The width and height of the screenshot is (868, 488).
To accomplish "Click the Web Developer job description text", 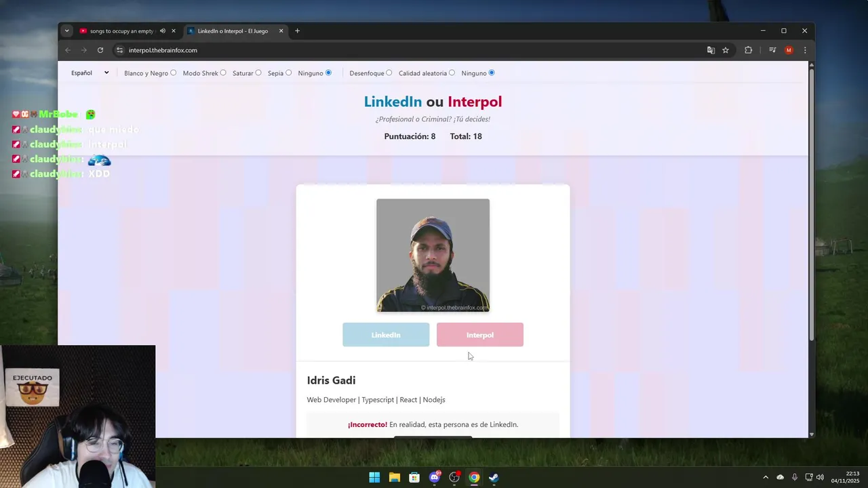I will pyautogui.click(x=376, y=400).
